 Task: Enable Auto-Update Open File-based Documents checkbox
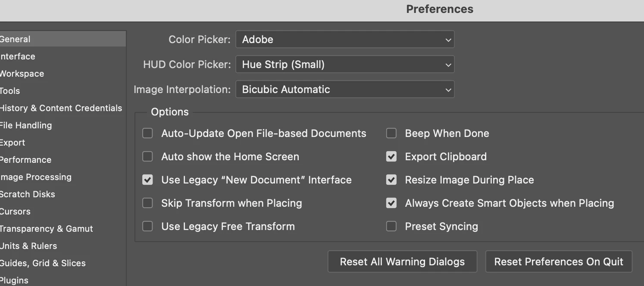148,134
